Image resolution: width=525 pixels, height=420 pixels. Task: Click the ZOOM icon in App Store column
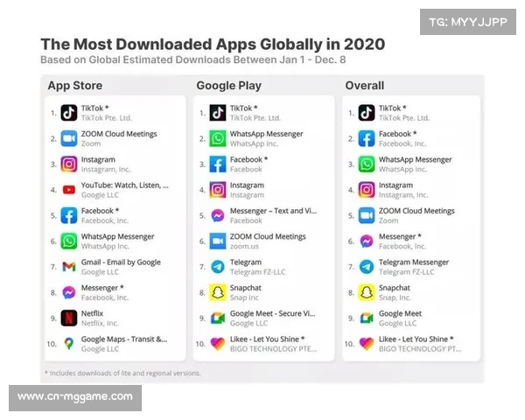coord(69,138)
